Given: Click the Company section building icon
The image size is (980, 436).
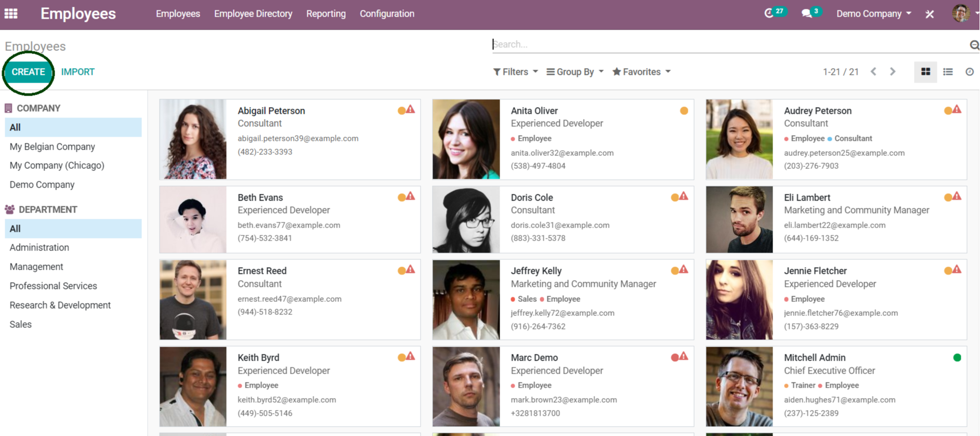Looking at the screenshot, I should tap(8, 108).
